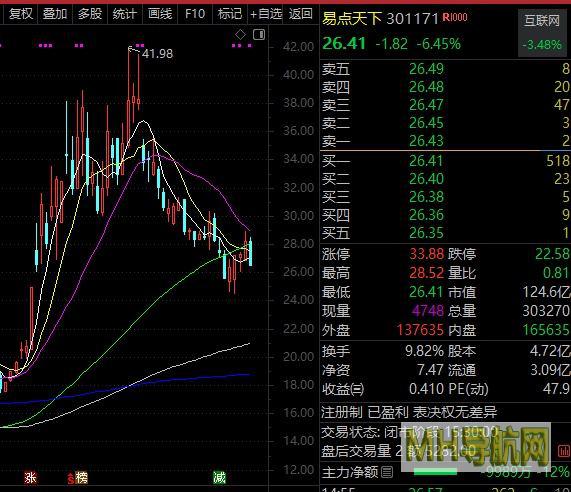Select the 卖二 row price 26.45
Viewport: 571px width, 492px height.
pyautogui.click(x=426, y=123)
